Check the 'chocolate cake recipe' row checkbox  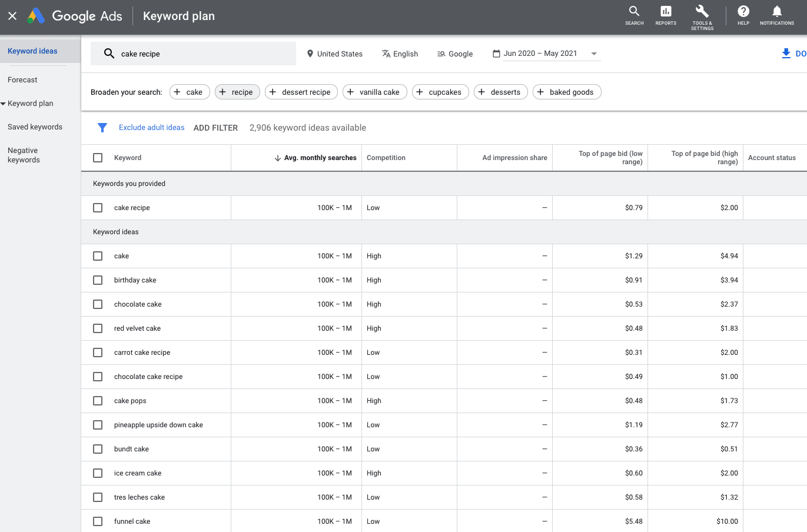click(x=98, y=377)
